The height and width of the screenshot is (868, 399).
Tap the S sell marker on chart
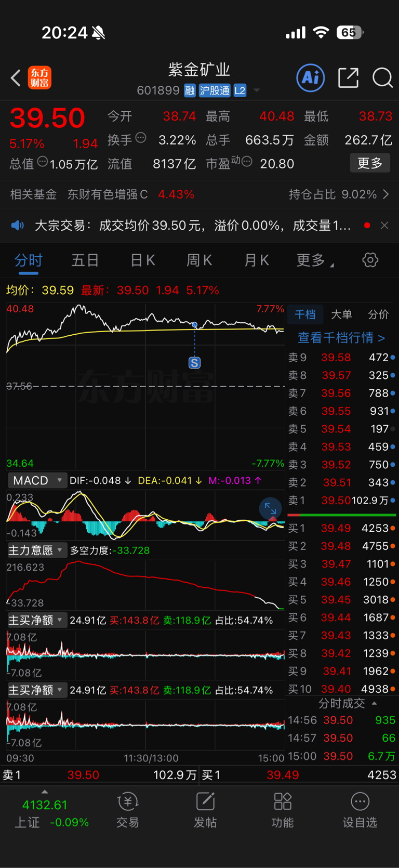point(194,363)
